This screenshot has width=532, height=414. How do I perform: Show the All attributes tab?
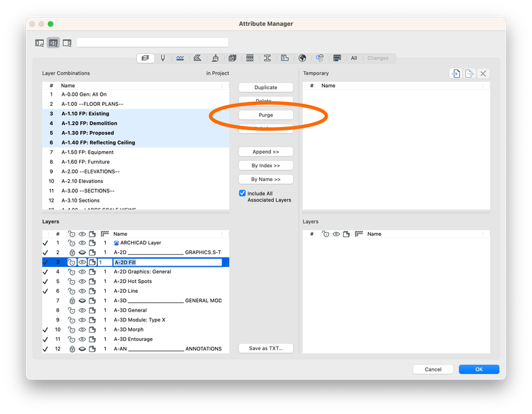point(354,58)
